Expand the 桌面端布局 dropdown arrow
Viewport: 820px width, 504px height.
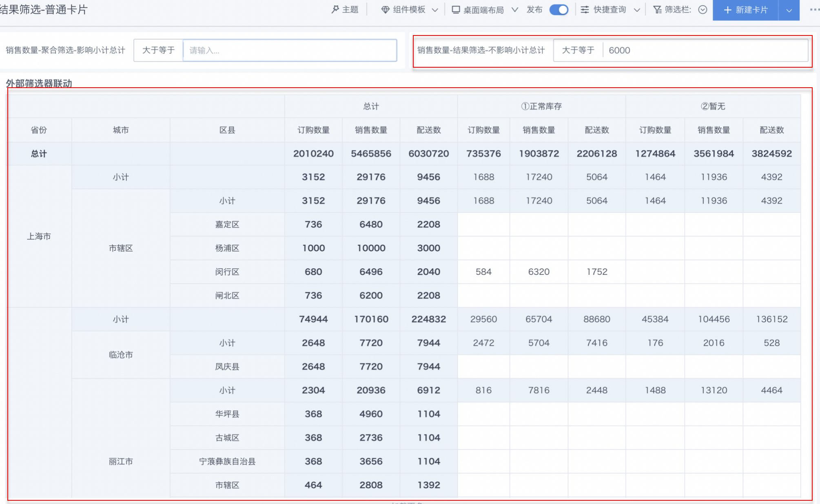(x=515, y=10)
